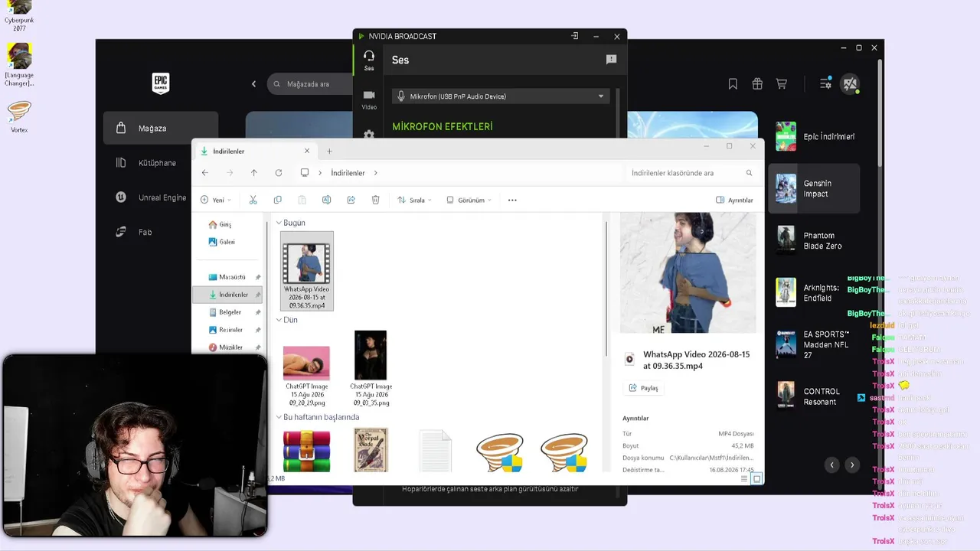Viewport: 980px width, 551px height.
Task: Share the selected file from Explorer toolbar
Action: click(x=351, y=200)
